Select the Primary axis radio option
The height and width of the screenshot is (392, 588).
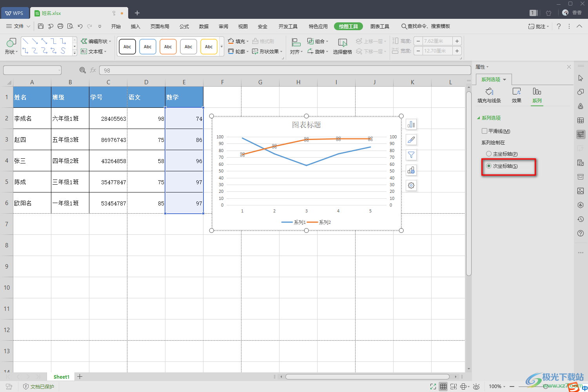click(x=488, y=154)
